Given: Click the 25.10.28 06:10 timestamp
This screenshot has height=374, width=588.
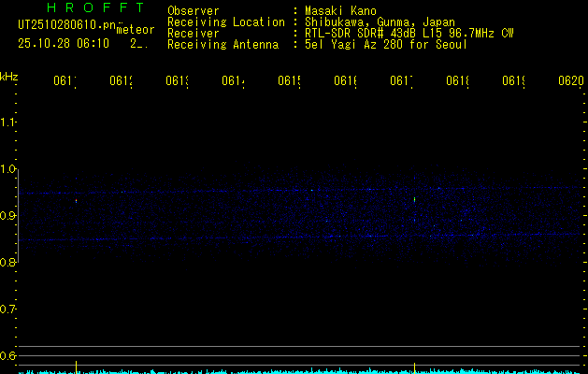Looking at the screenshot, I should 64,43.
